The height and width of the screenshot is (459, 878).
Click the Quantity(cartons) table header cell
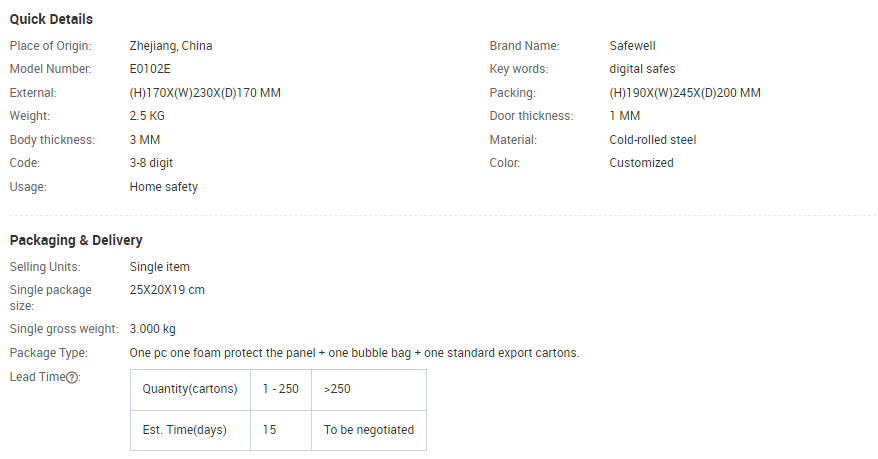190,390
